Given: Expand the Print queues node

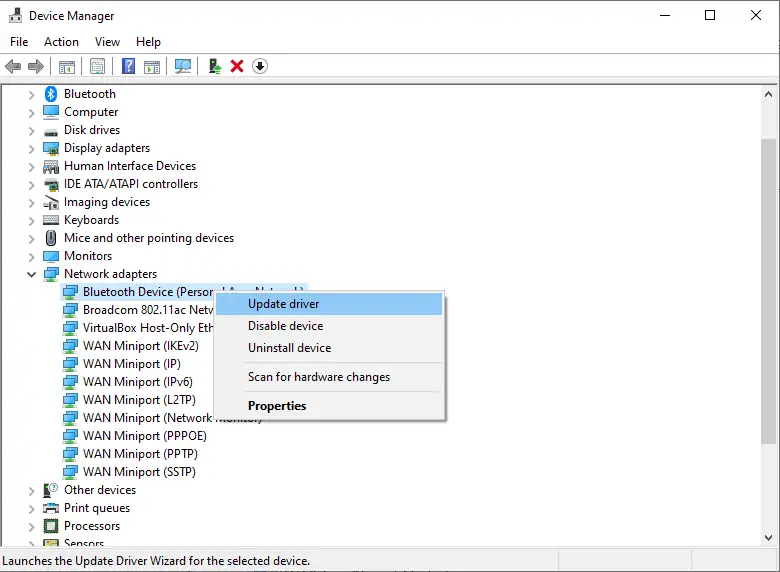Looking at the screenshot, I should [31, 509].
